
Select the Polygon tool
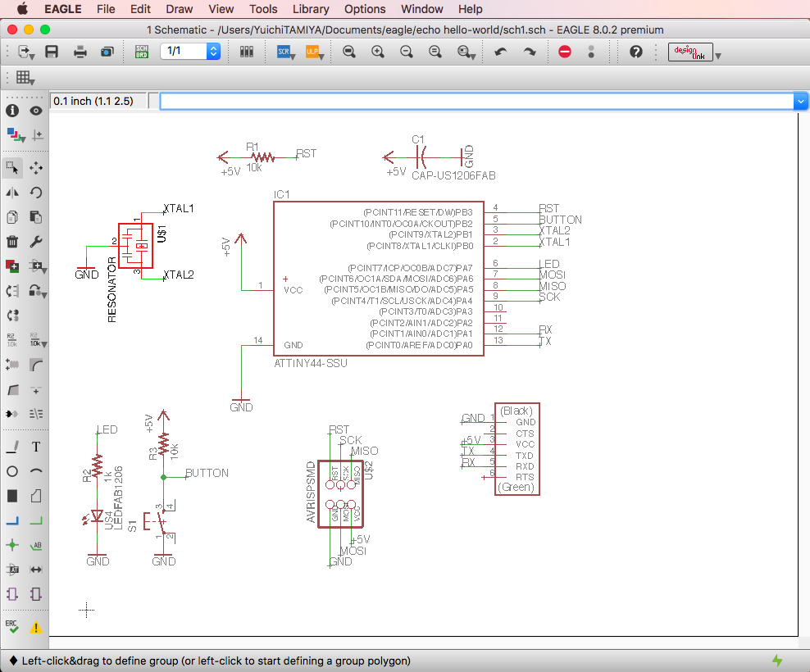point(35,496)
